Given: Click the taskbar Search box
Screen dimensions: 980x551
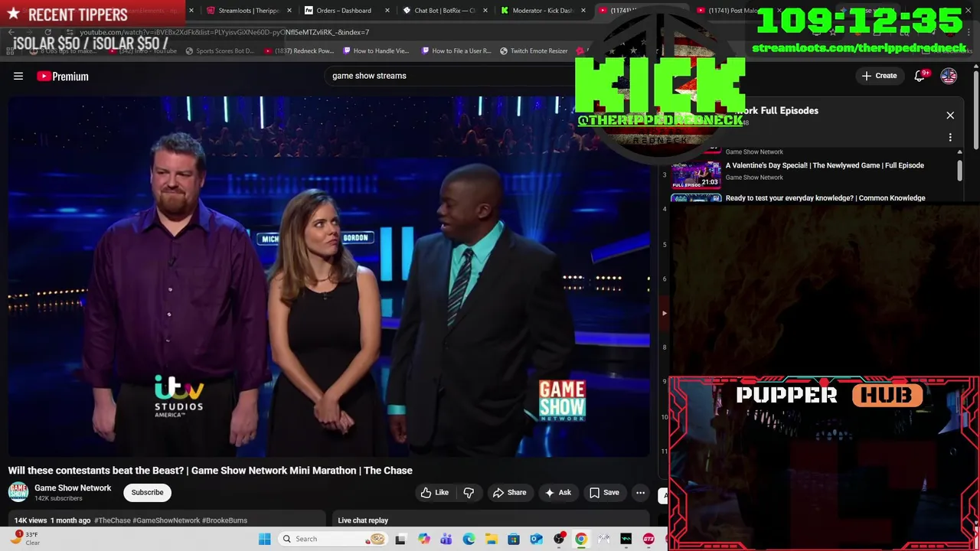Looking at the screenshot, I should point(333,539).
